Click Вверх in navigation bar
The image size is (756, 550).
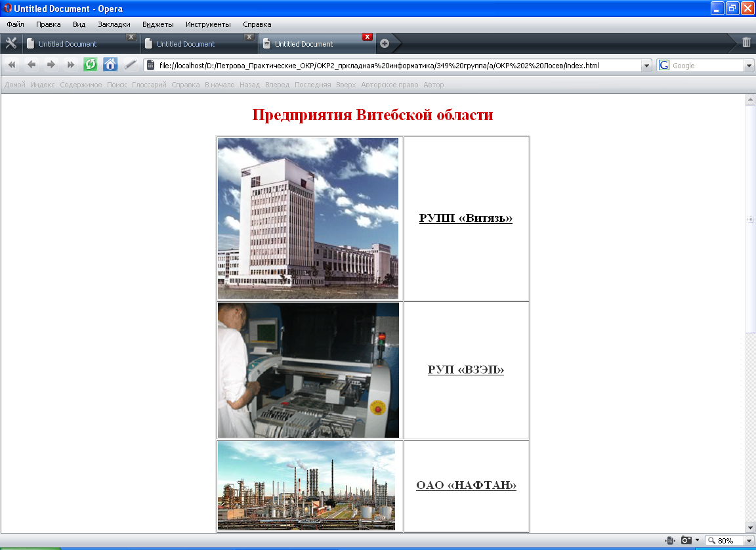point(346,85)
